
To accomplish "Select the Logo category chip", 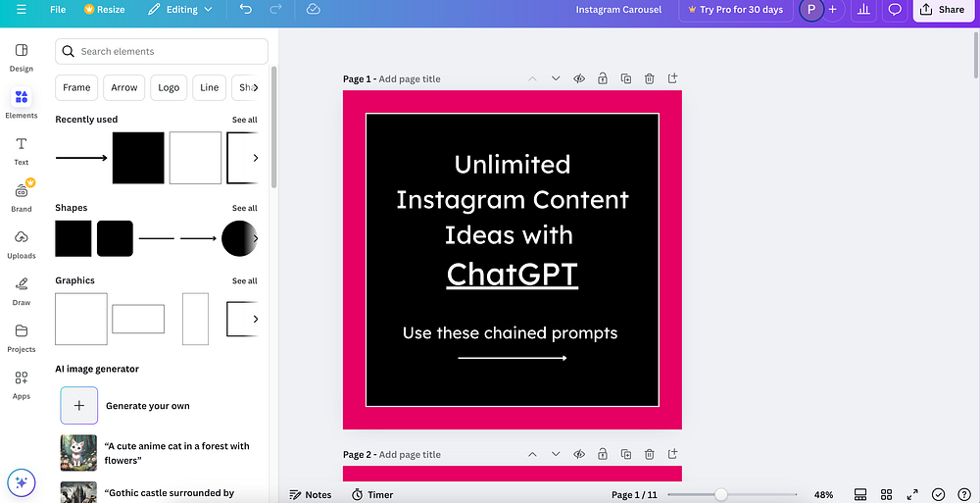I will (x=169, y=87).
